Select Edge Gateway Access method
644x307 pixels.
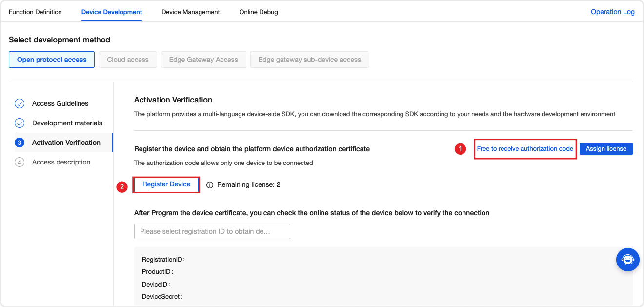click(203, 60)
